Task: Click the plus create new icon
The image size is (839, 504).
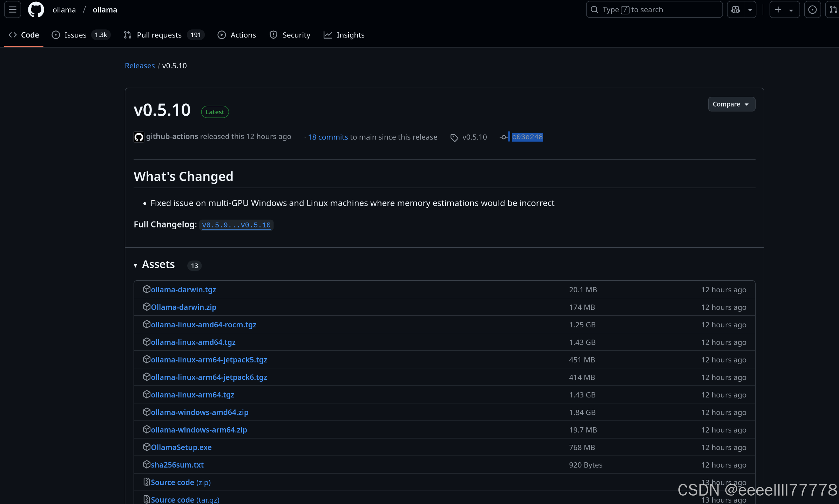Action: click(778, 9)
